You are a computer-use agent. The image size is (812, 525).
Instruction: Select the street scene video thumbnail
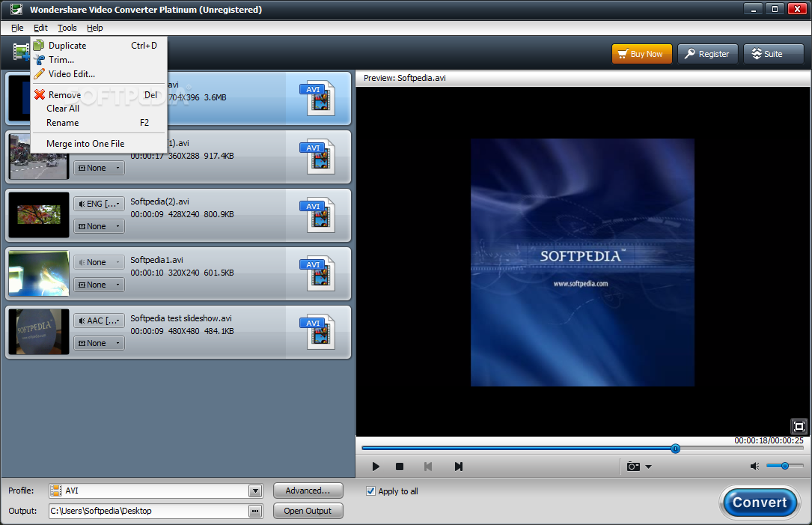pyautogui.click(x=39, y=157)
